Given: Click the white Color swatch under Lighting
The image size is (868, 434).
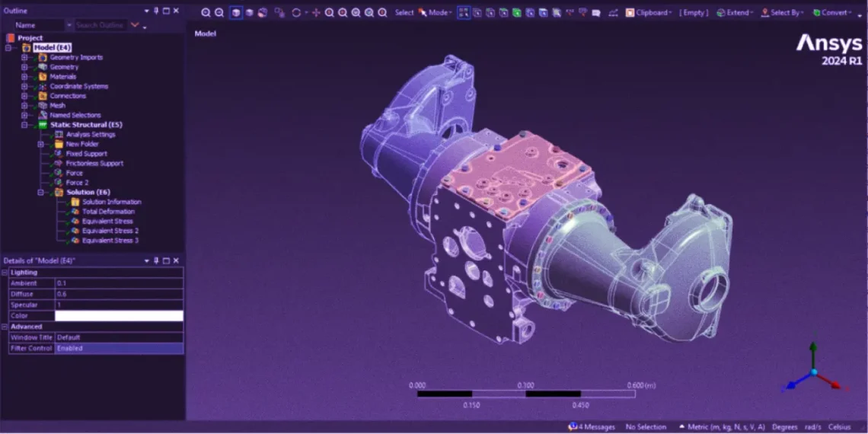Looking at the screenshot, I should [119, 316].
